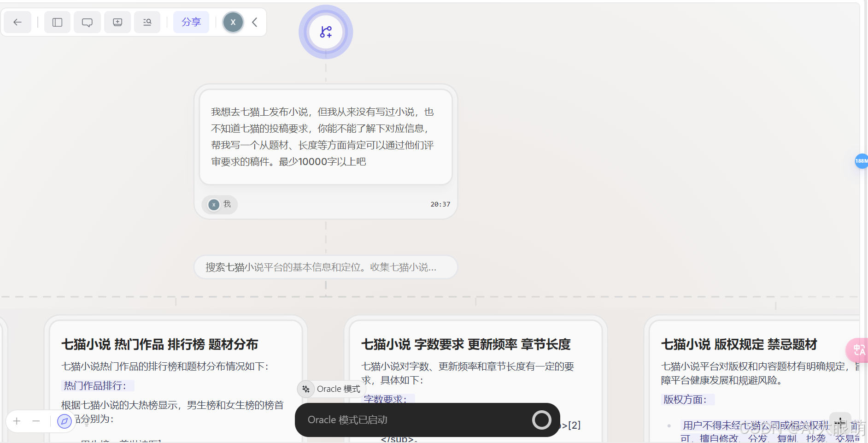Click the branch root node icon
Screen dimensions: 868x443
(x=326, y=32)
